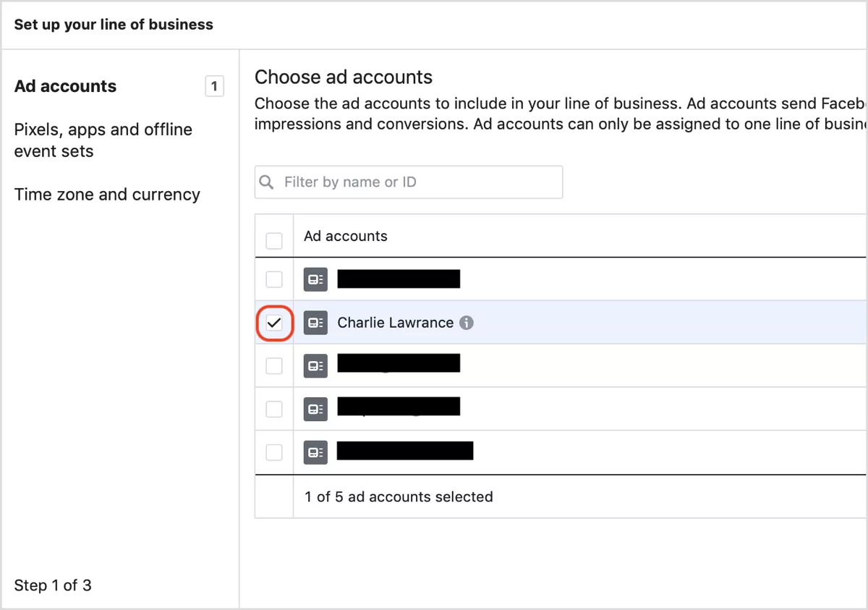Click the third row ad account icon
868x610 pixels.
click(x=315, y=366)
